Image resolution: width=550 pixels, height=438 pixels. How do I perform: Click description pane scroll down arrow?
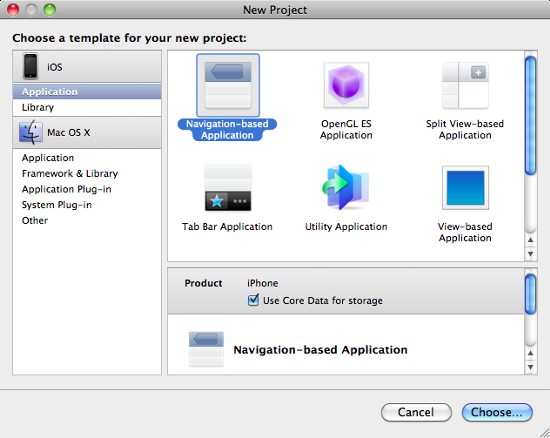click(x=530, y=367)
